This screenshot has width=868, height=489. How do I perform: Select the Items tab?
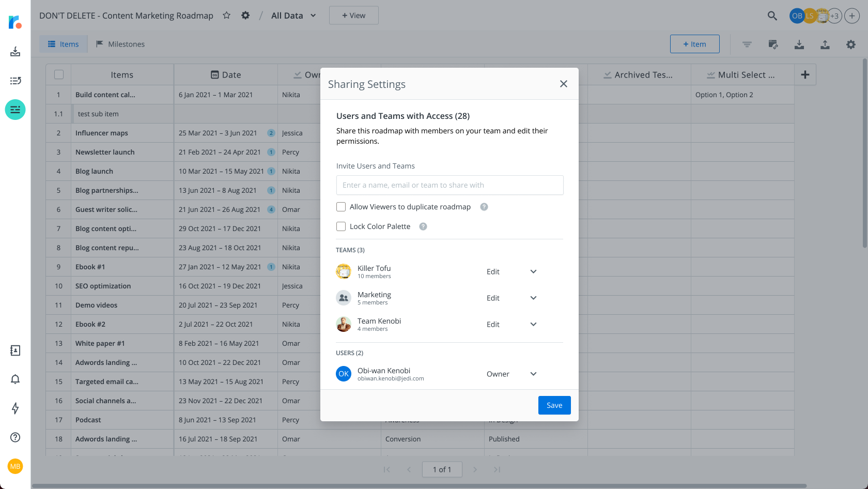[63, 44]
